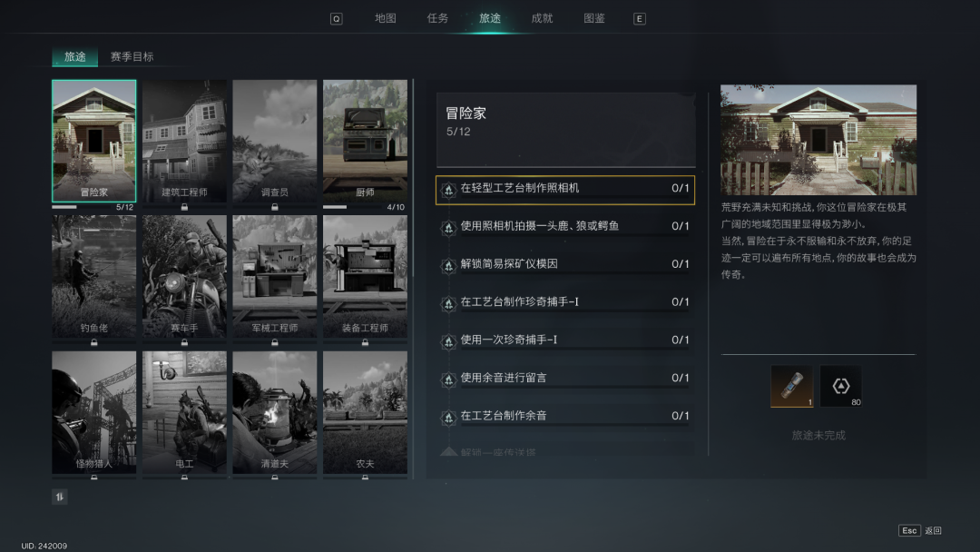
Task: Switch to the 地图 tab
Action: coord(385,17)
